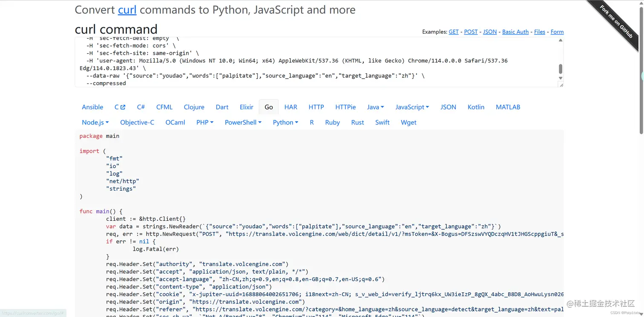Open the C external link tab
The height and width of the screenshot is (317, 644).
pos(120,107)
